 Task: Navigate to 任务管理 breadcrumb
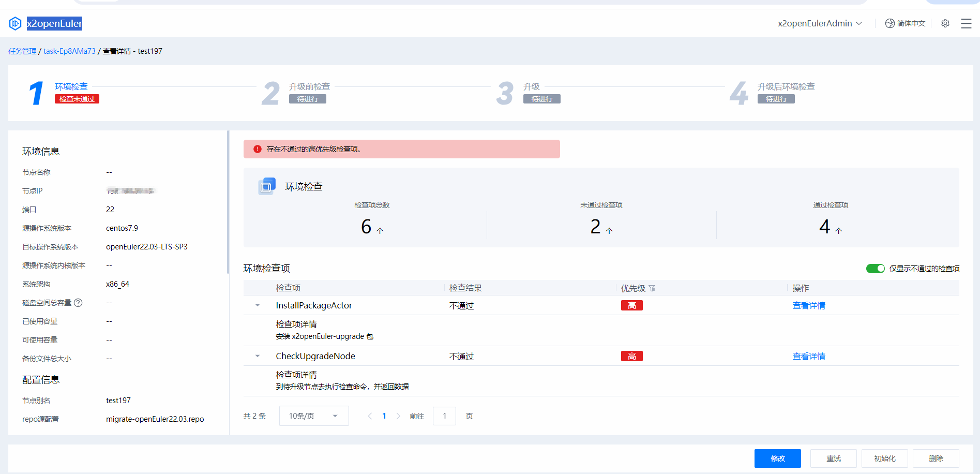point(22,51)
